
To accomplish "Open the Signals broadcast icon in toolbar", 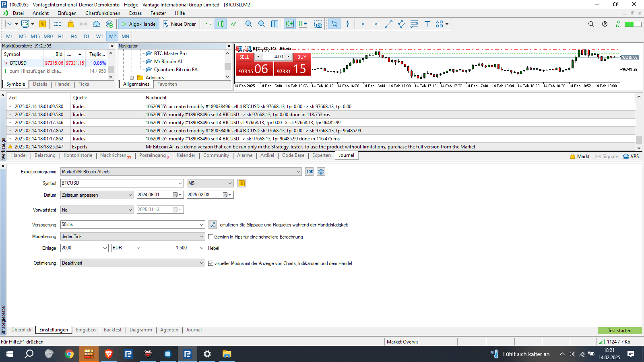I will coord(83,24).
